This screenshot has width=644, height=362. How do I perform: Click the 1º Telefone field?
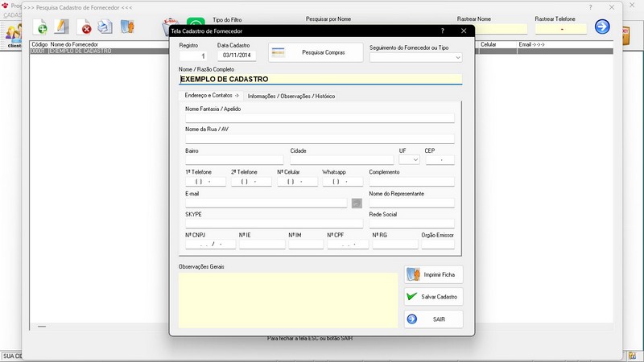click(x=205, y=182)
